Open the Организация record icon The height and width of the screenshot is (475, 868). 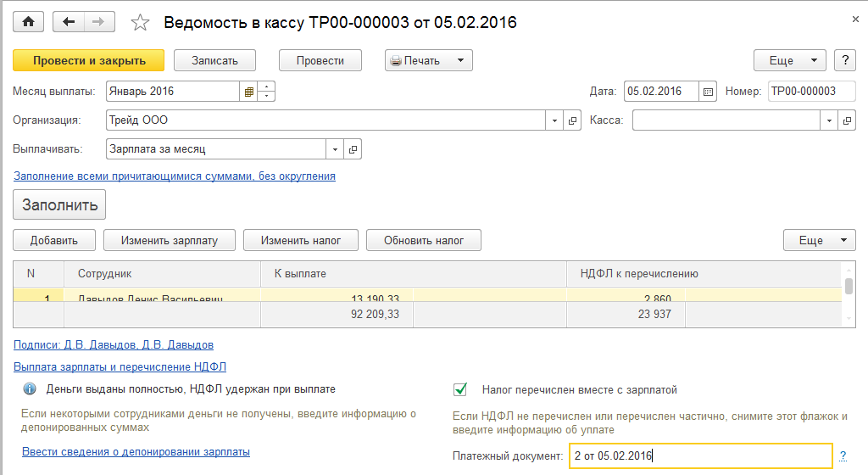tap(572, 120)
